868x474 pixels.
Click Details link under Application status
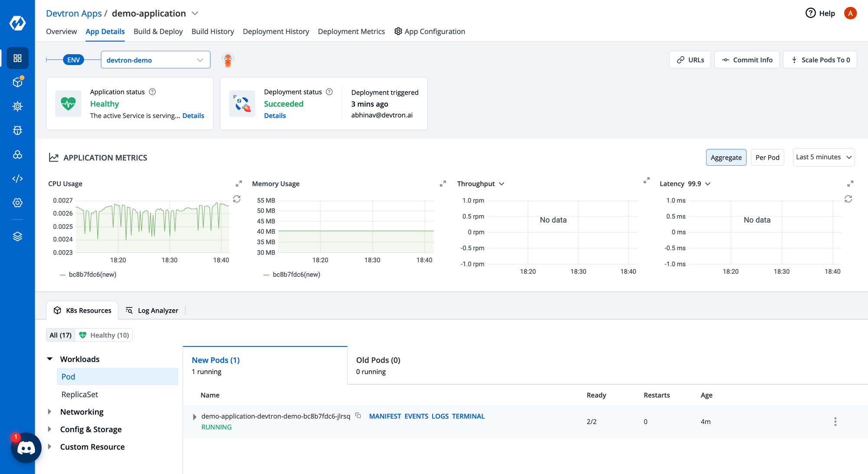(x=193, y=115)
